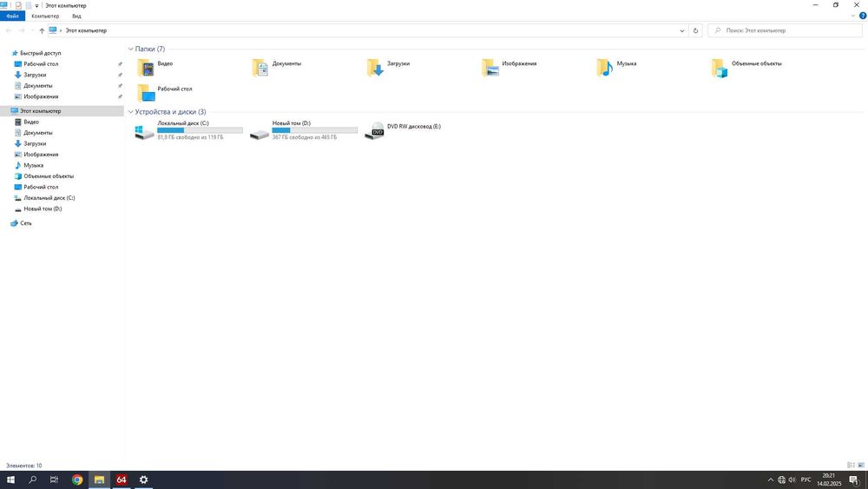Switch the РУС input language indicator
Screen dimensions: 868x489
click(x=806, y=479)
